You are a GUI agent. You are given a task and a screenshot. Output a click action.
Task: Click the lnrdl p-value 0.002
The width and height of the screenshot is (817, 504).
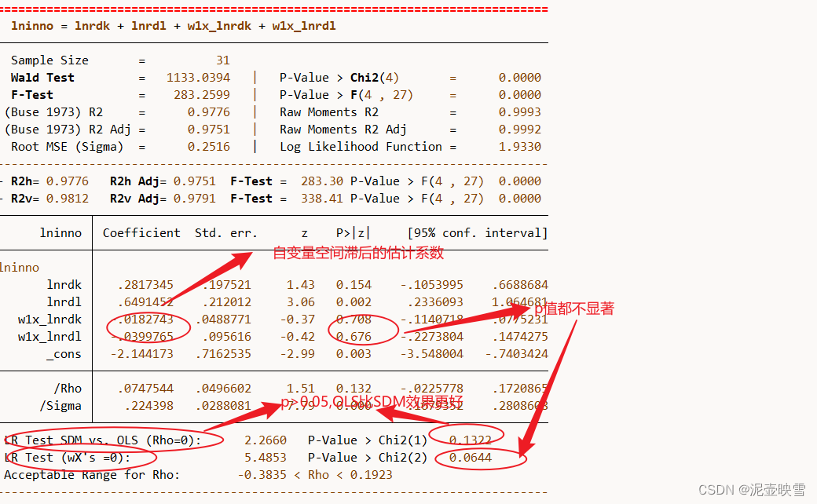(354, 302)
